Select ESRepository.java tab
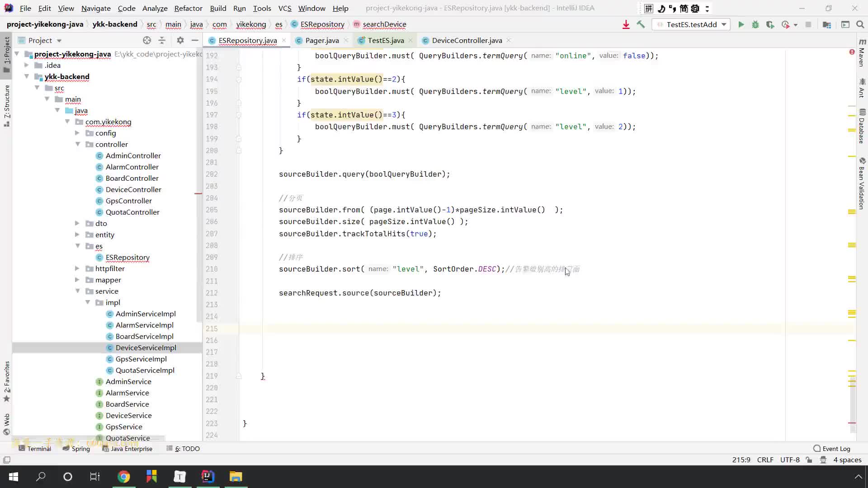 click(248, 40)
